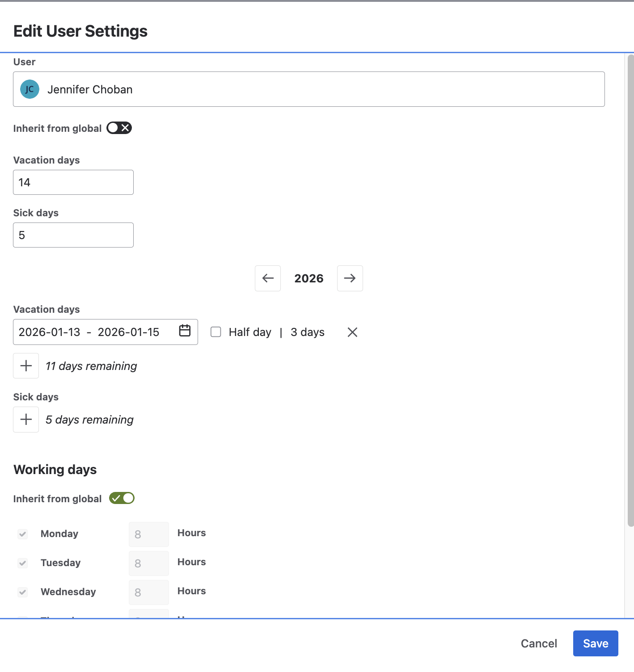The image size is (634, 672).
Task: Click the Sick days number field
Action: click(73, 235)
